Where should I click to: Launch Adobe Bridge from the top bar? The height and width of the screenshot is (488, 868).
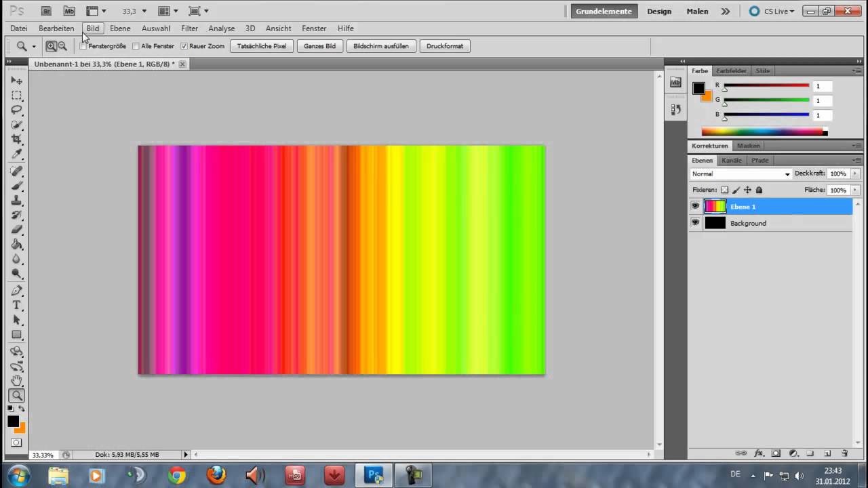click(46, 11)
